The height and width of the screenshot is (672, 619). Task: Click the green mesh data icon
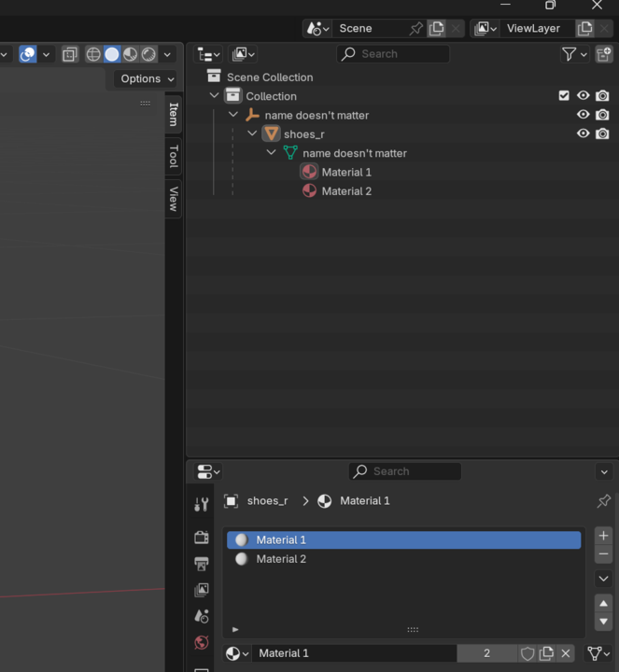[290, 152]
